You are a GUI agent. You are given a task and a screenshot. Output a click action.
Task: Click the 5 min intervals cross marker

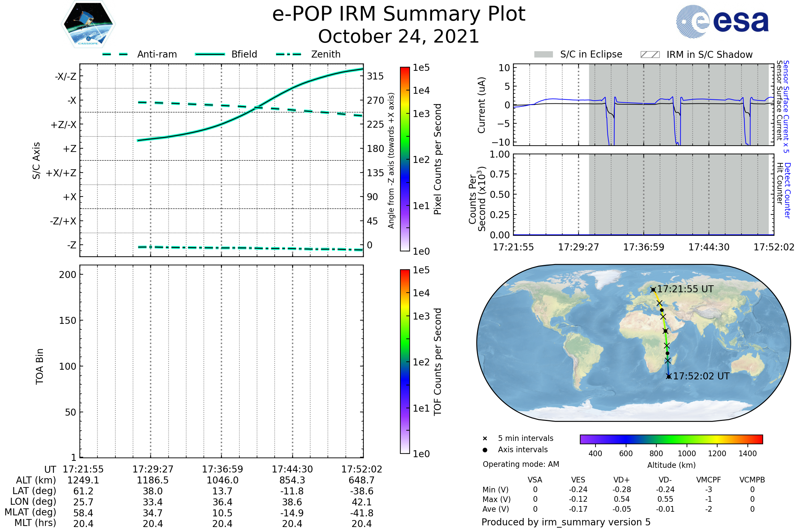pyautogui.click(x=485, y=439)
